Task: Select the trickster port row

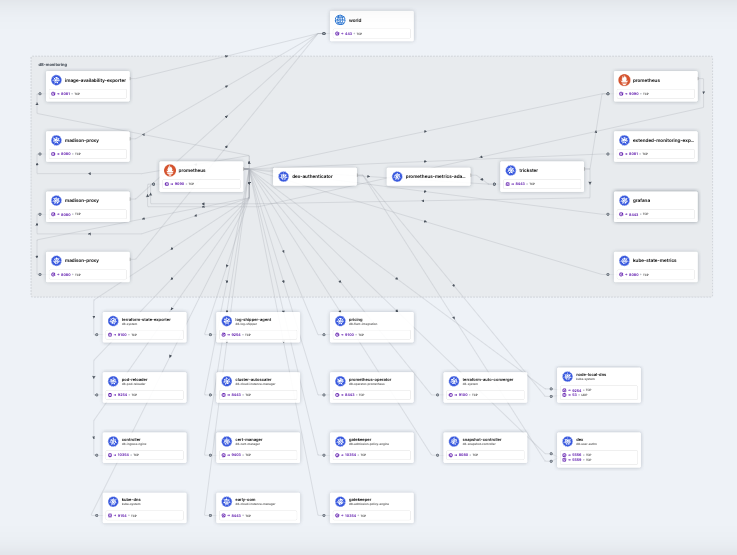Action: coord(542,184)
